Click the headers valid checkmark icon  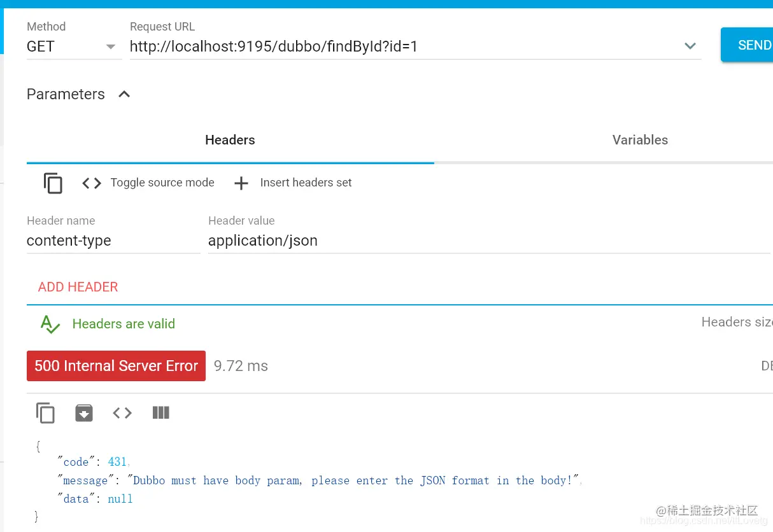50,324
